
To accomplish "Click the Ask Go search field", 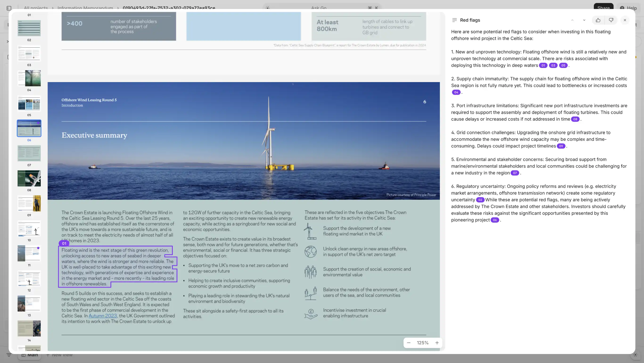I will pyautogui.click(x=322, y=8).
